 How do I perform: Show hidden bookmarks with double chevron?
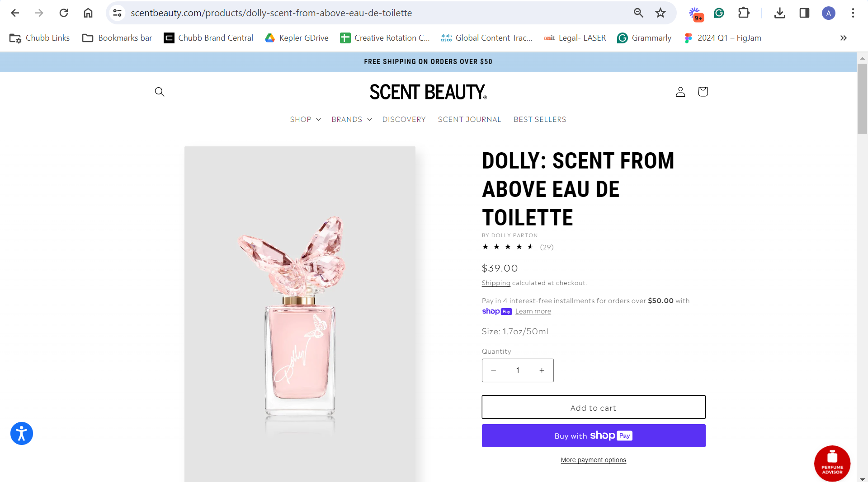pyautogui.click(x=843, y=38)
